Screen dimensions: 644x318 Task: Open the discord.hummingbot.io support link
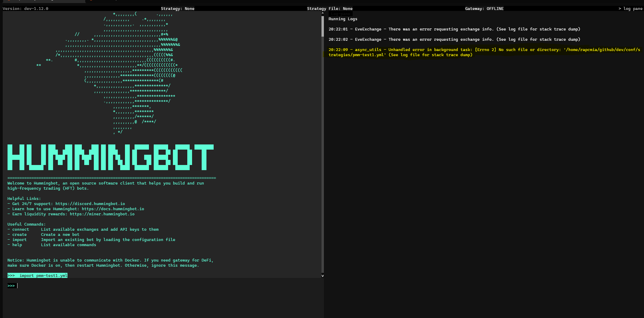90,204
